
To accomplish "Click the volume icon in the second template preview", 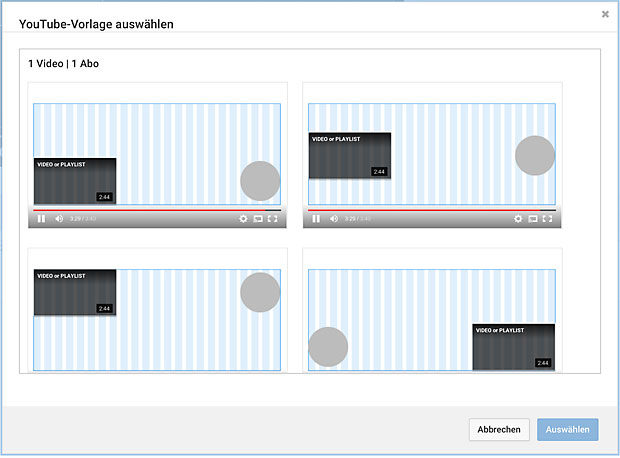I will tap(334, 219).
